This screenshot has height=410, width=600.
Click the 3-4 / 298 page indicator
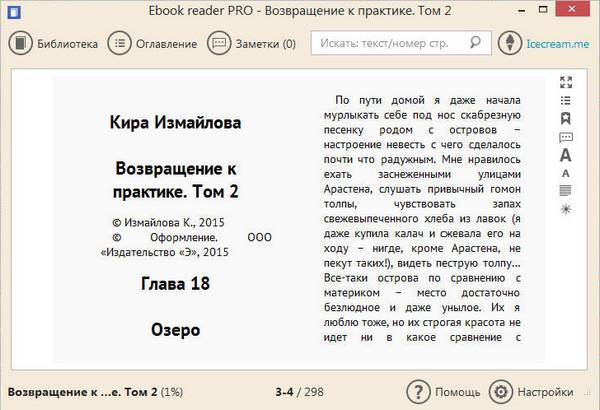(x=300, y=391)
